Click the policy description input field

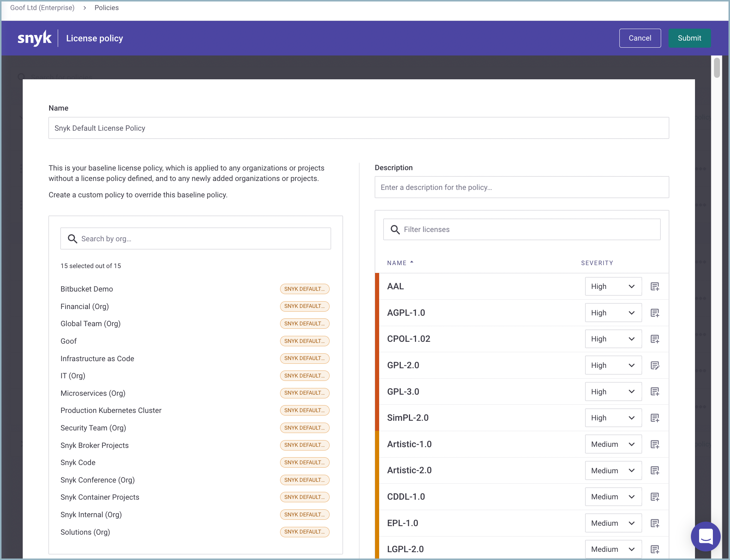521,187
